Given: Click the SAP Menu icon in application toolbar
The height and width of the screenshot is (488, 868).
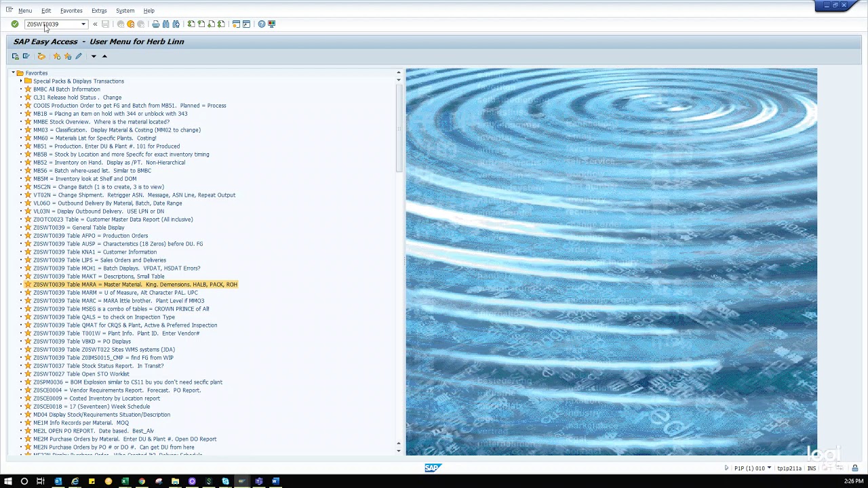Looking at the screenshot, I should coord(26,56).
